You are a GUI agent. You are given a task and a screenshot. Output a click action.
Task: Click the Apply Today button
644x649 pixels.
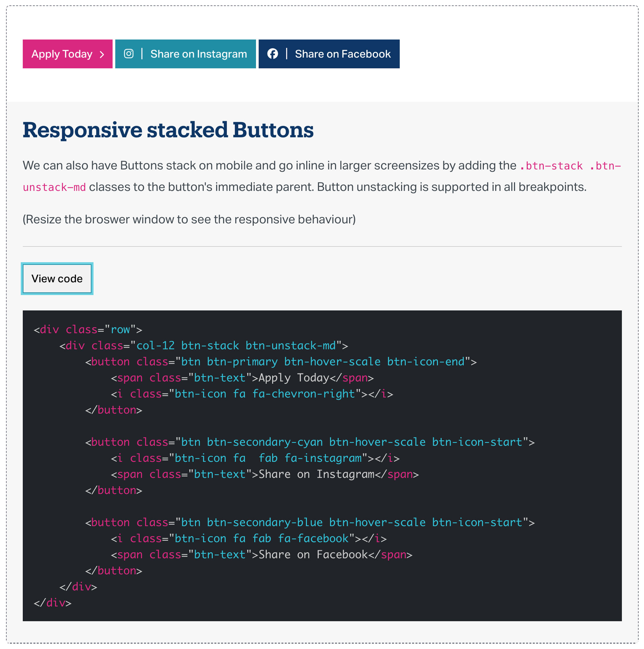68,54
